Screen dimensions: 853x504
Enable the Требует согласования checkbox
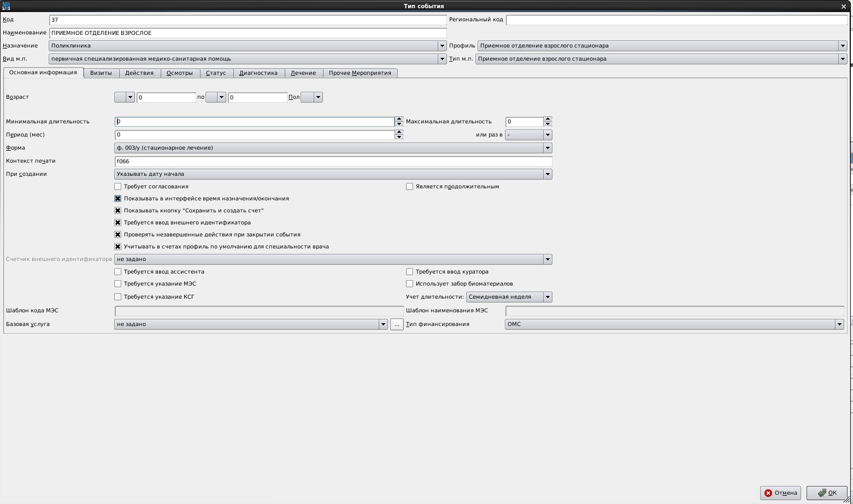118,187
